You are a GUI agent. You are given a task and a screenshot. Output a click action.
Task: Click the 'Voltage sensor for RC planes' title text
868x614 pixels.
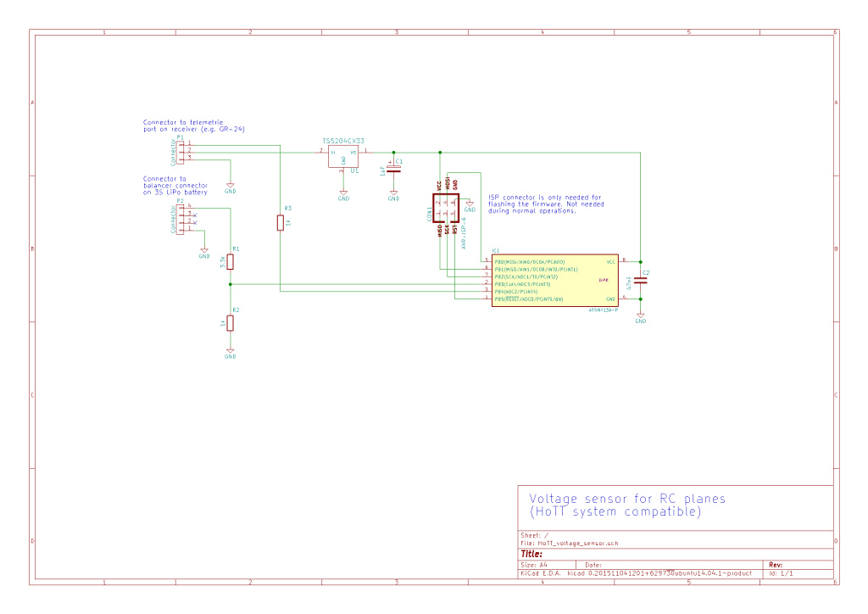(x=627, y=499)
